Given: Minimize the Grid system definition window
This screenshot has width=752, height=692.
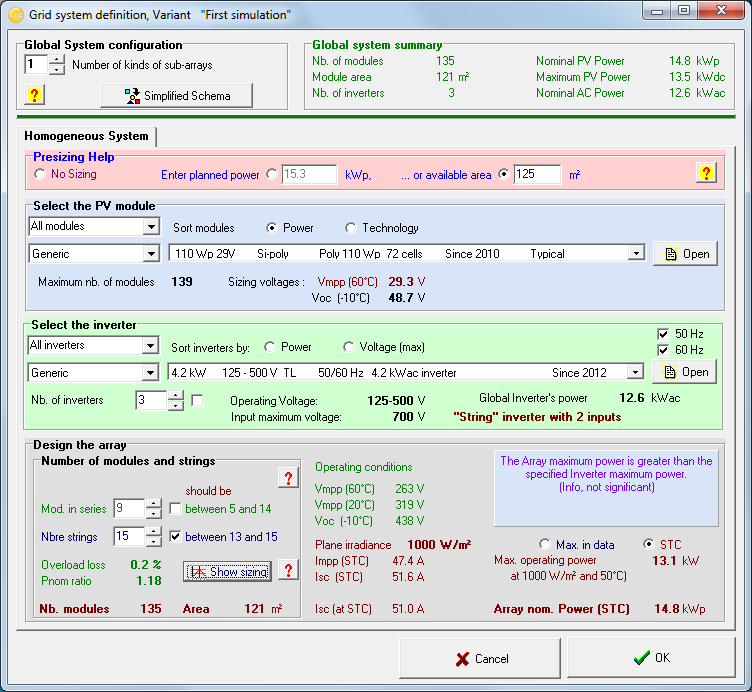Looking at the screenshot, I should point(657,11).
